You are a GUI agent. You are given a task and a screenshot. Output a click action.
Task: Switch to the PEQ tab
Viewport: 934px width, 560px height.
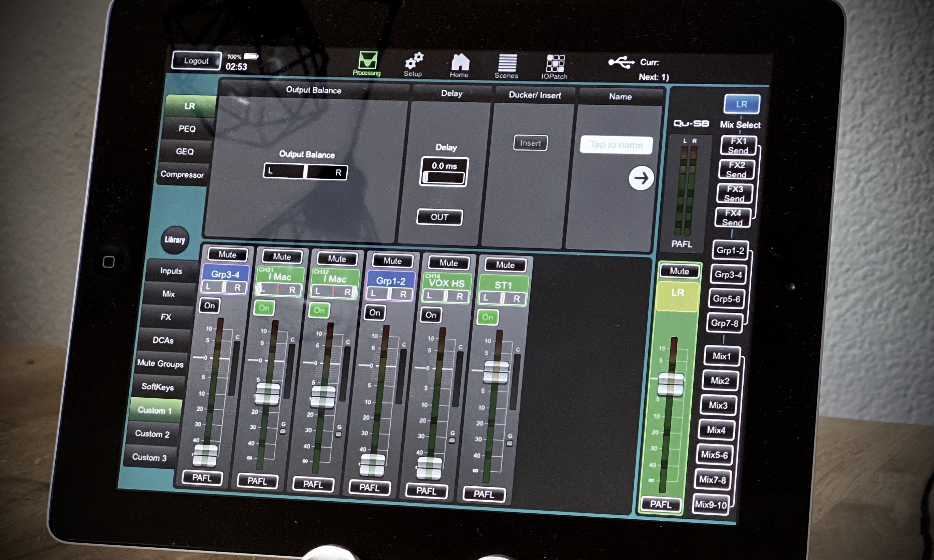187,129
